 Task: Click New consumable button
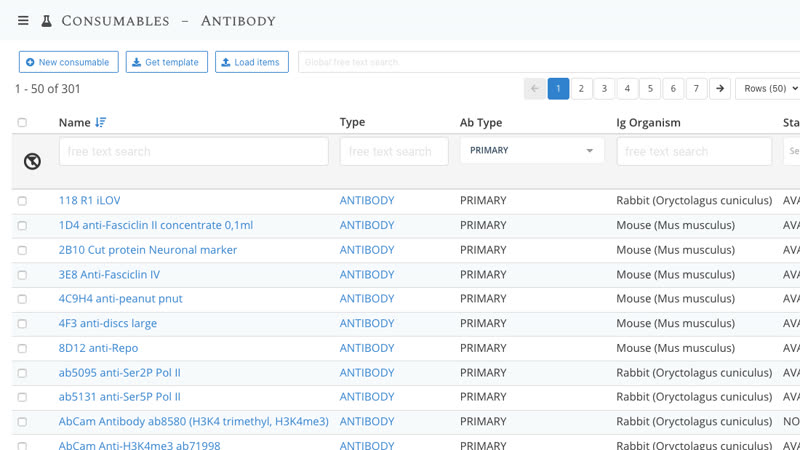[69, 62]
